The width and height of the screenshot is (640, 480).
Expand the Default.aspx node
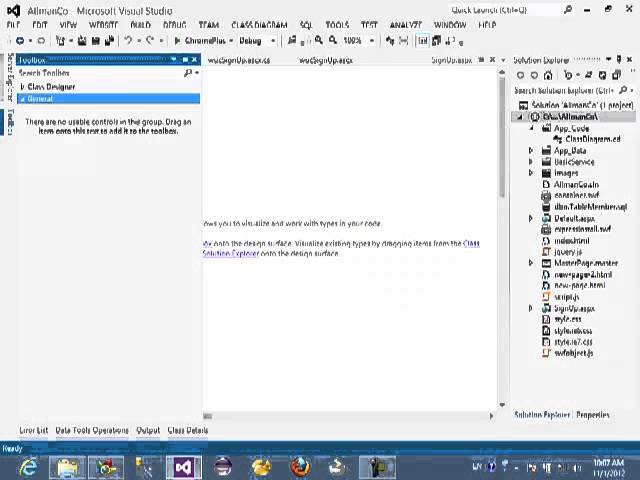[x=531, y=218]
